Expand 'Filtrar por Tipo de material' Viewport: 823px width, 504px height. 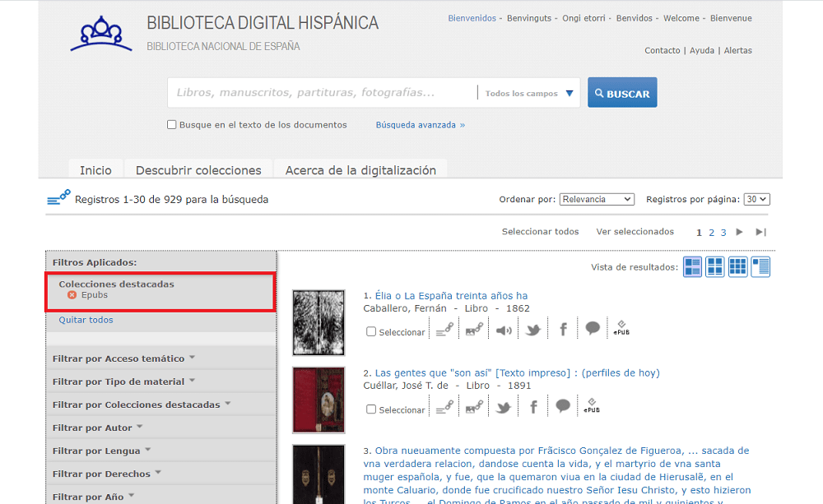click(124, 381)
